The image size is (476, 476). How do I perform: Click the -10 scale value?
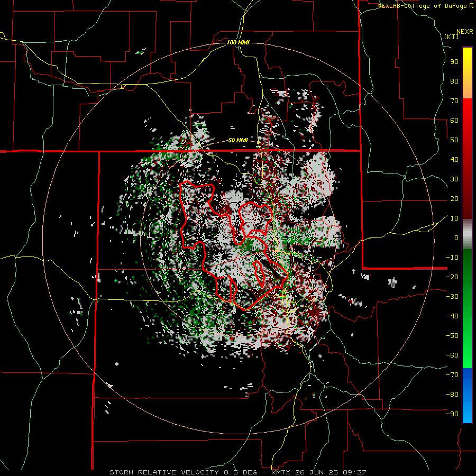tap(452, 258)
